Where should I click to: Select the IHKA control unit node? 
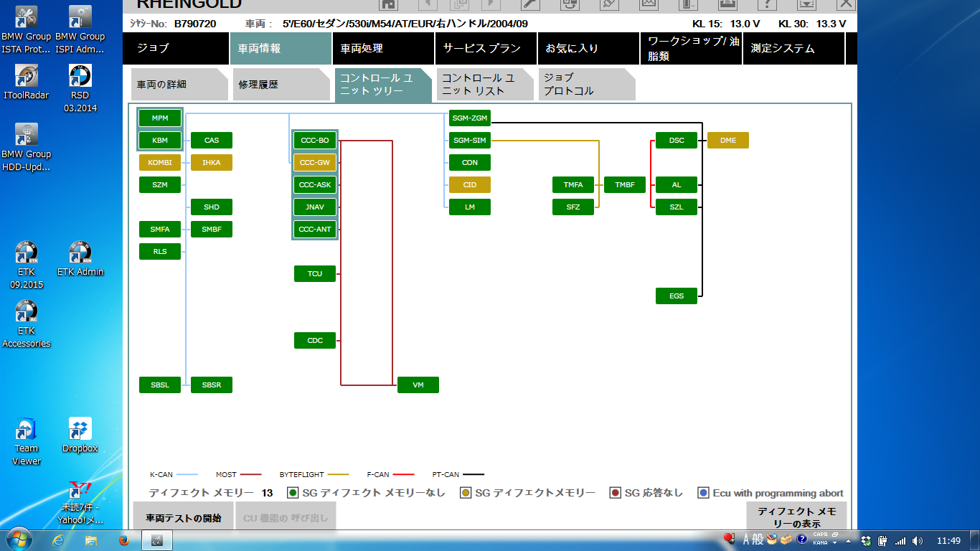[x=212, y=163]
